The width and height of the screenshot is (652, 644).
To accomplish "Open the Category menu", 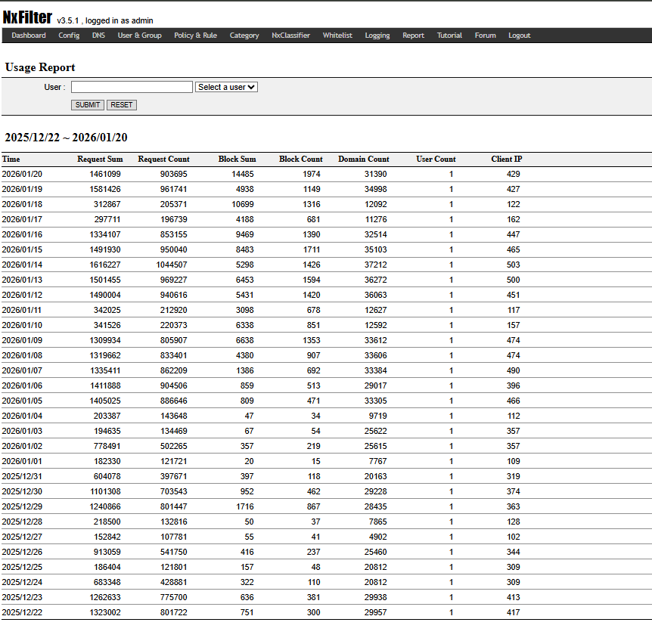I will coord(244,36).
